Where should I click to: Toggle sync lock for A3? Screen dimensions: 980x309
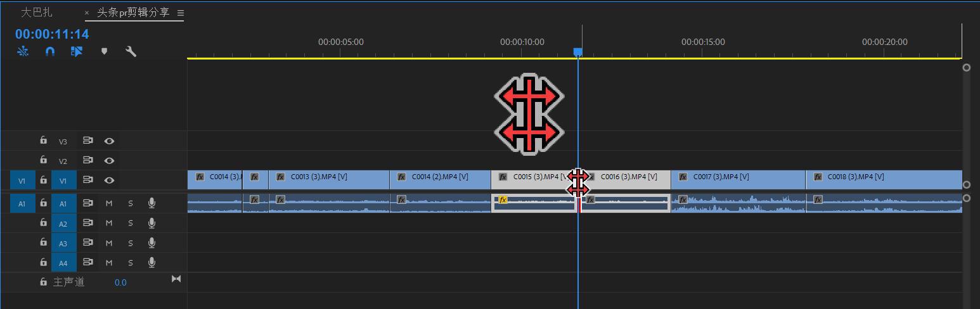coord(88,243)
